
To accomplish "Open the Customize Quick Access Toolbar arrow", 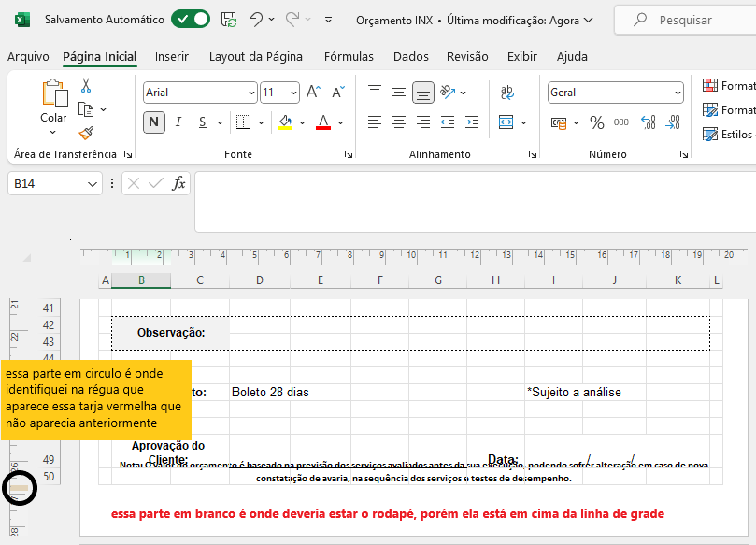I will [328, 20].
